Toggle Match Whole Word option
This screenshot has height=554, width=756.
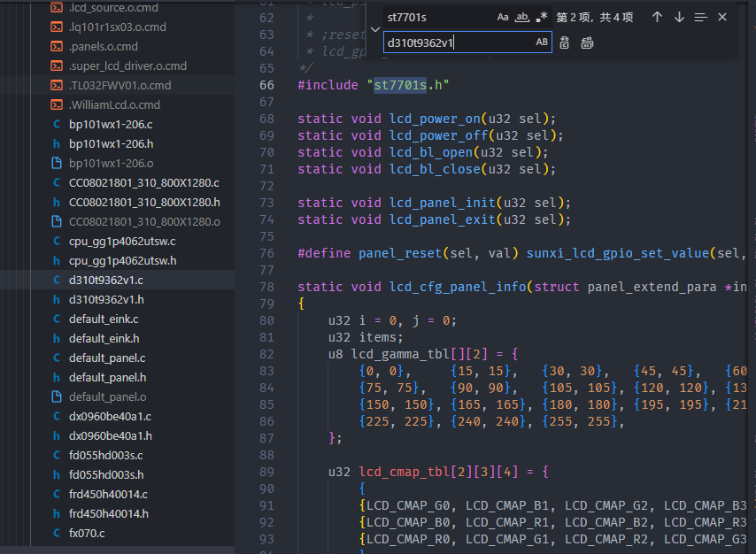click(522, 17)
